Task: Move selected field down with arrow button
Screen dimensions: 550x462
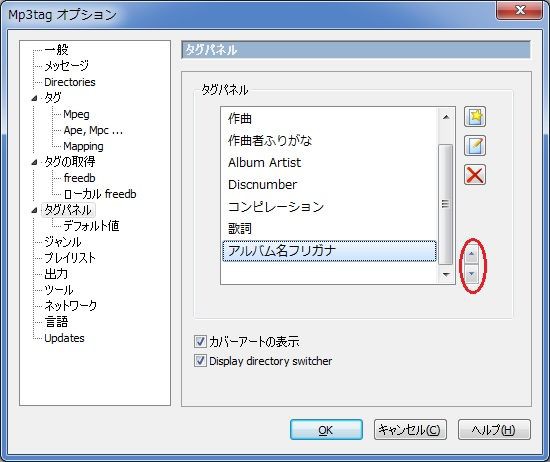Action: (471, 273)
